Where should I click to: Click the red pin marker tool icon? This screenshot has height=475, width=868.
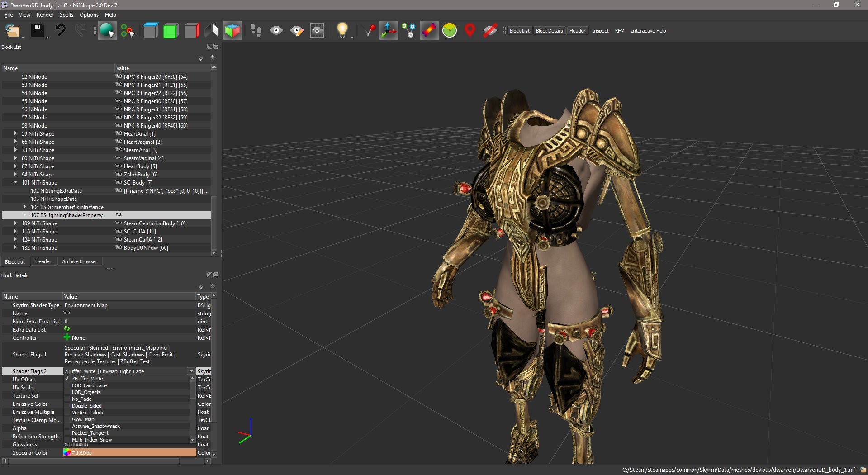point(370,31)
